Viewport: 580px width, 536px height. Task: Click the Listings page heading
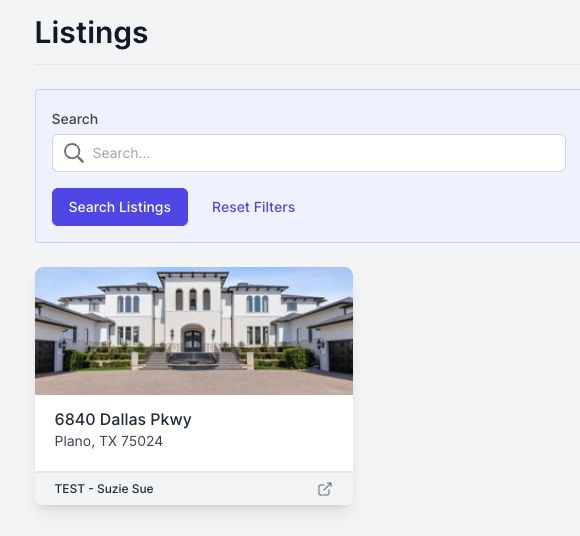tap(91, 33)
